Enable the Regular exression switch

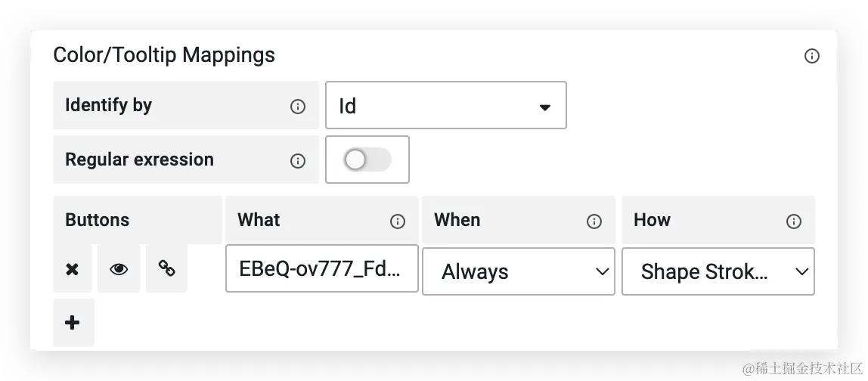[x=367, y=160]
